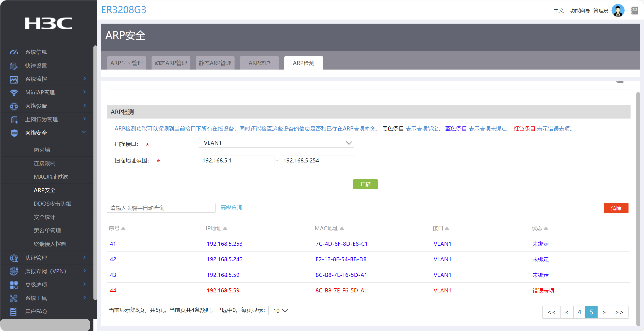Click the notes icon at top right

(634, 11)
